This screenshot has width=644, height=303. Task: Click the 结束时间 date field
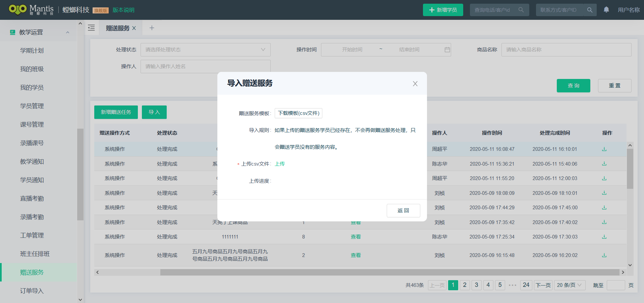tap(409, 50)
